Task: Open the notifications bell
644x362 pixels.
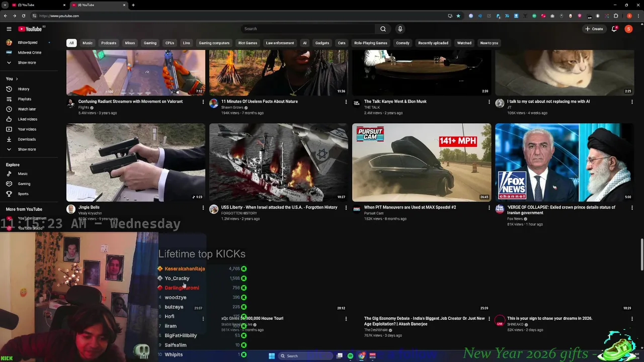Action: tap(614, 29)
